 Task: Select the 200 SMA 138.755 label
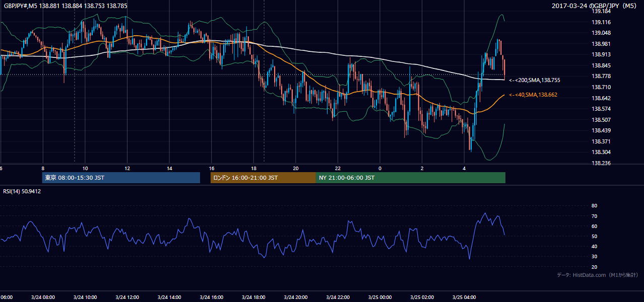point(535,80)
